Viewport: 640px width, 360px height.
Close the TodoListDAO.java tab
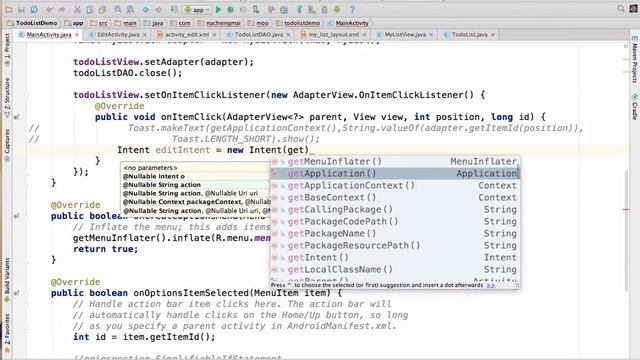pyautogui.click(x=288, y=35)
